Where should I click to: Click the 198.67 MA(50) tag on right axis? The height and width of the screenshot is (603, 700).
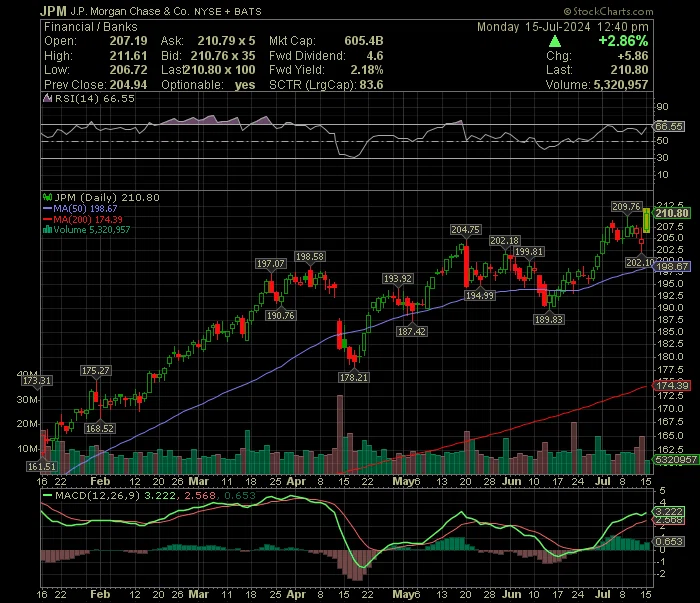pos(671,267)
